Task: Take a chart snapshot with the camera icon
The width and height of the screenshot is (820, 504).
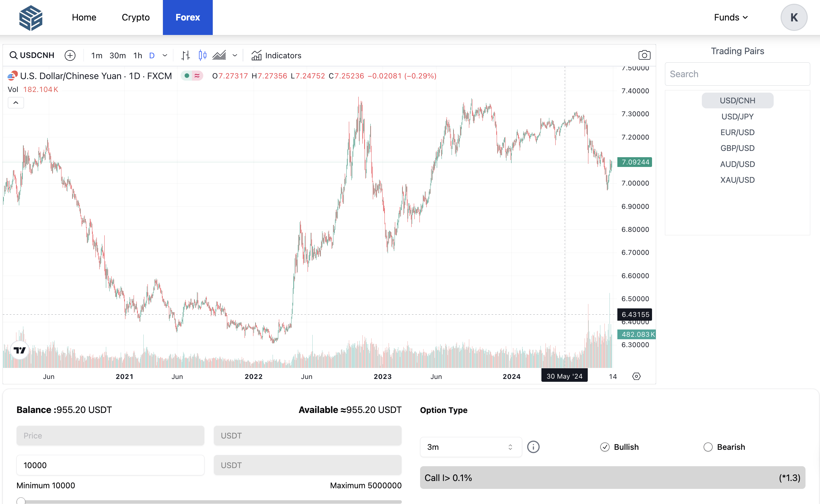Action: pos(644,55)
